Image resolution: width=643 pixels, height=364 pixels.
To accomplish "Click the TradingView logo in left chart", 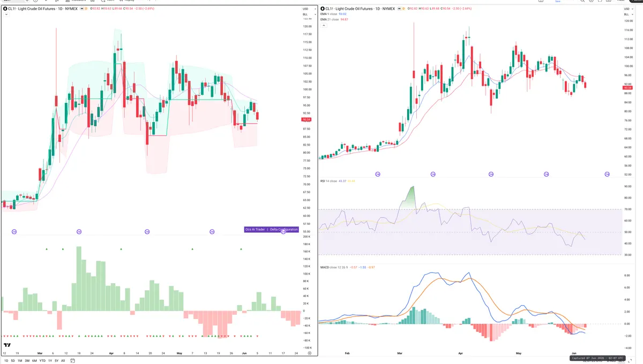I will click(8, 345).
